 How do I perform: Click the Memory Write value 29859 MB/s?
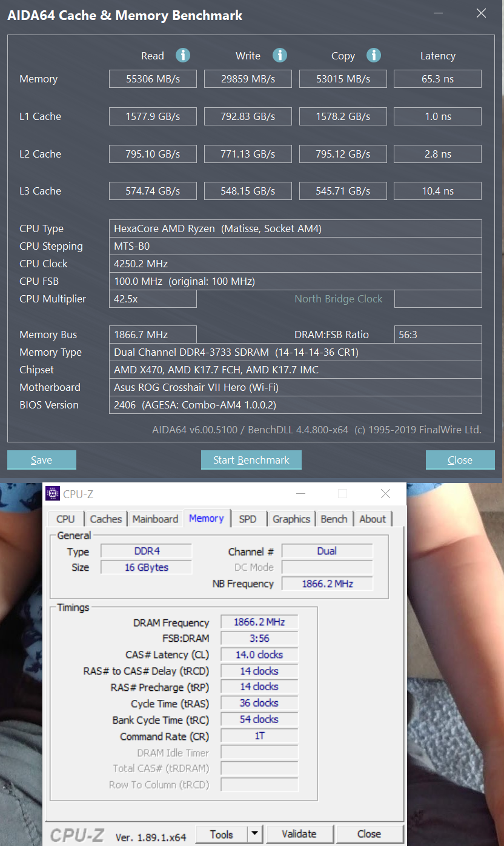(x=248, y=79)
